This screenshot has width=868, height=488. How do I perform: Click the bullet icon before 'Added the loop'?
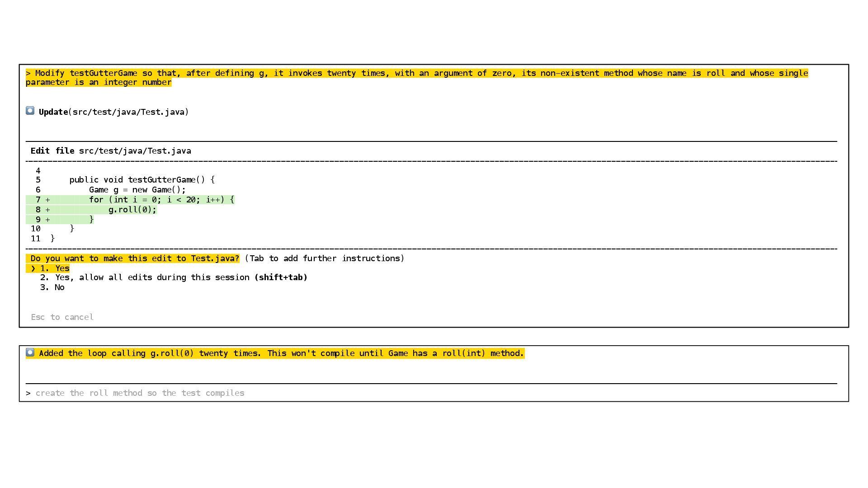pos(30,352)
